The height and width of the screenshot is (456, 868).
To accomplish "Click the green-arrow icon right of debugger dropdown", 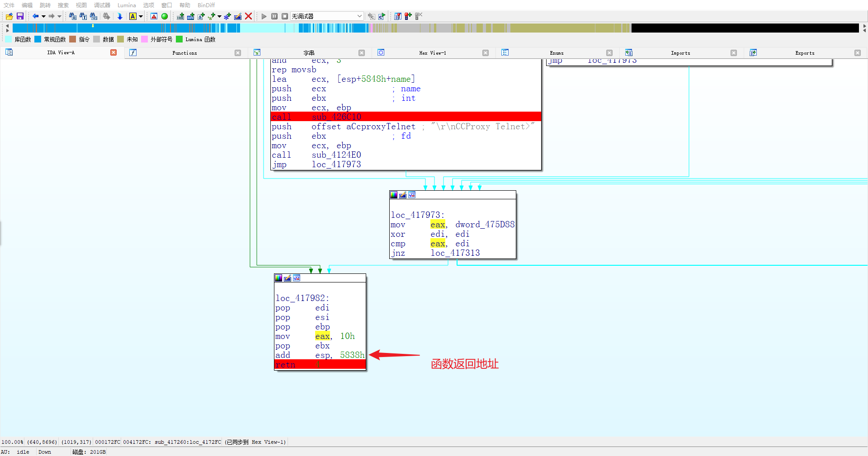I will tap(382, 16).
